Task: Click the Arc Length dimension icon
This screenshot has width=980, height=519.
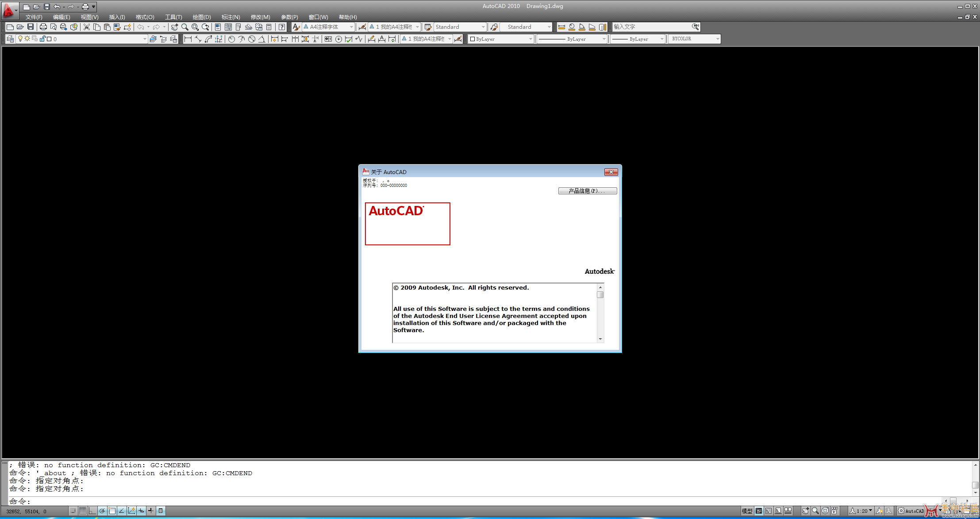Action: pos(208,39)
